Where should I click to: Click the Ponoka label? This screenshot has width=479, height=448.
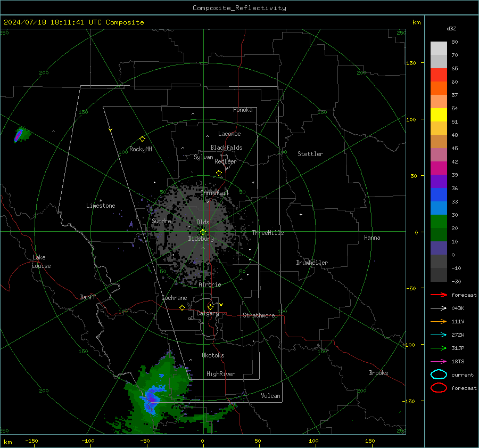click(x=243, y=110)
